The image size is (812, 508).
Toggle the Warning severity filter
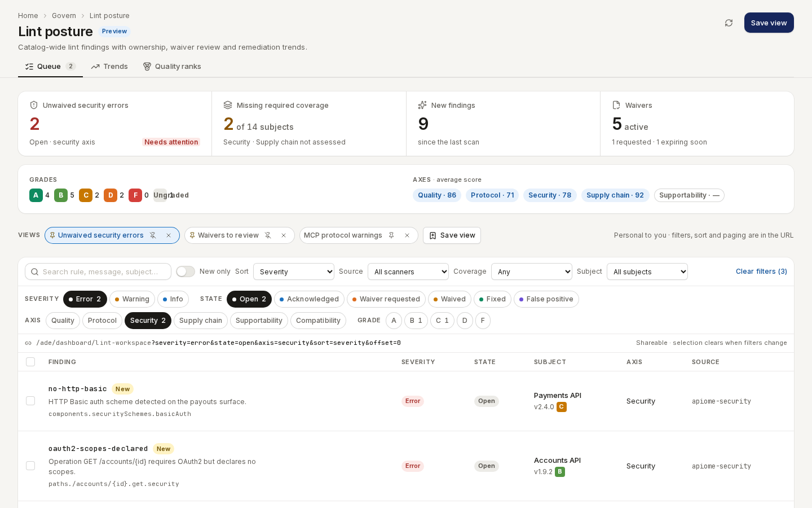[x=132, y=299]
